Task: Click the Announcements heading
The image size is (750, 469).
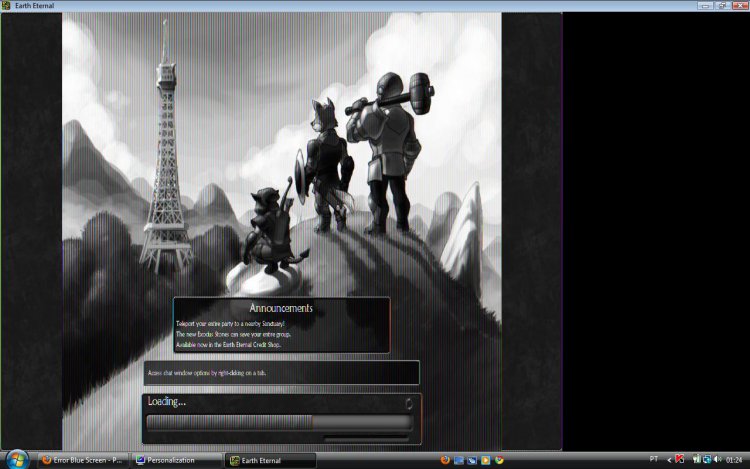Action: pyautogui.click(x=281, y=308)
